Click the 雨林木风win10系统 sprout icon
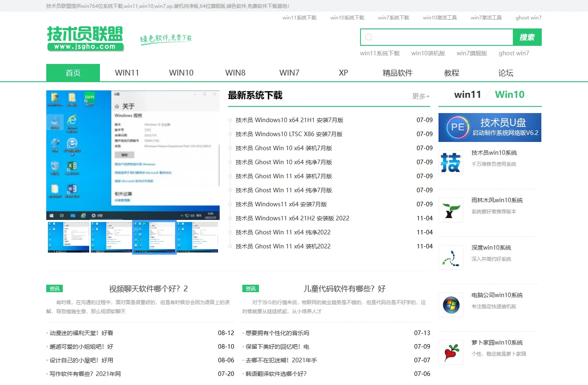Viewport: 588px width, 385px height. pos(451,210)
